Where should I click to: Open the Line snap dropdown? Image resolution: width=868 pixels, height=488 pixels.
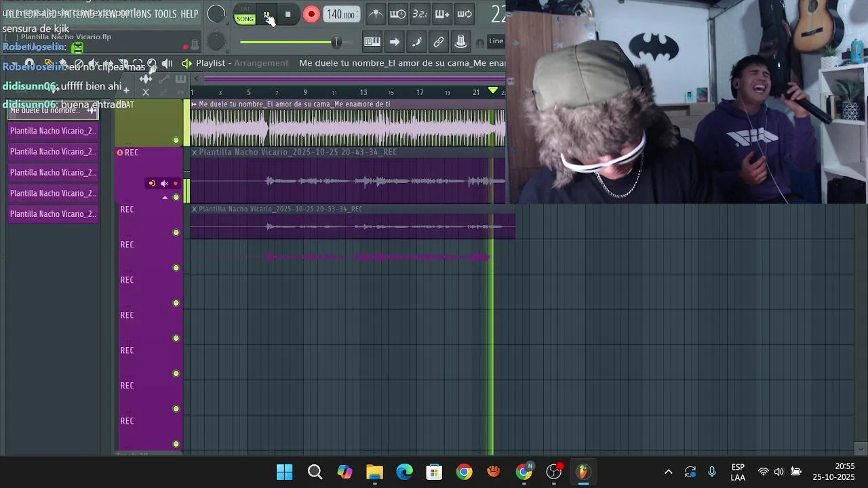click(x=496, y=41)
